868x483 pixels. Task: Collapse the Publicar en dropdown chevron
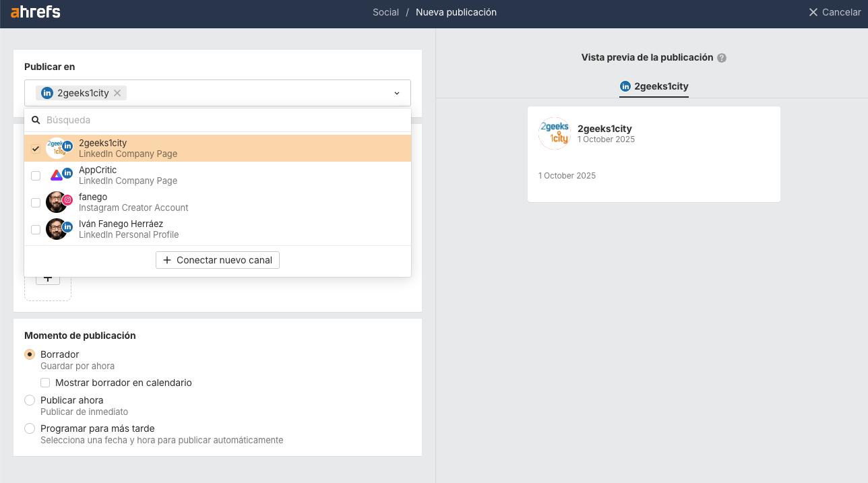pos(397,93)
